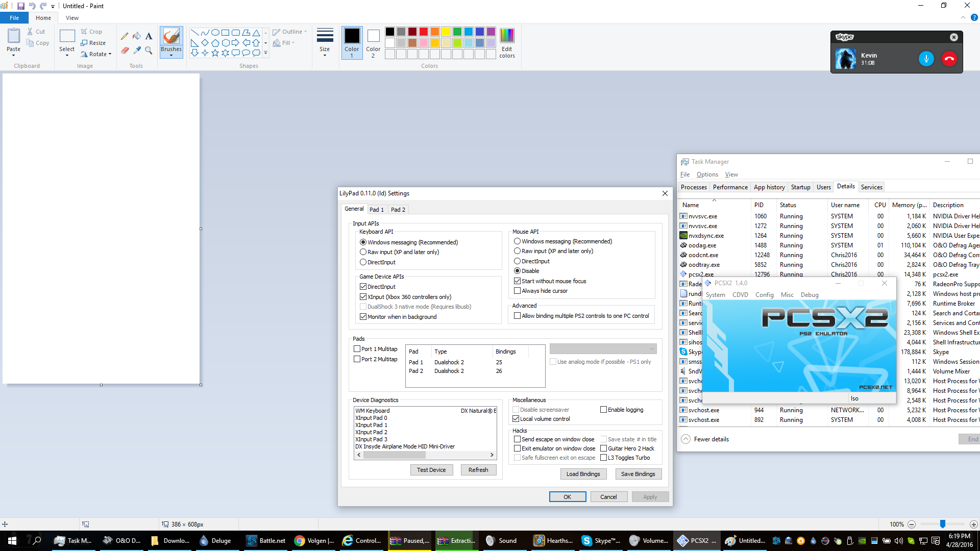Enable Always hide cursor checkbox

click(x=517, y=291)
